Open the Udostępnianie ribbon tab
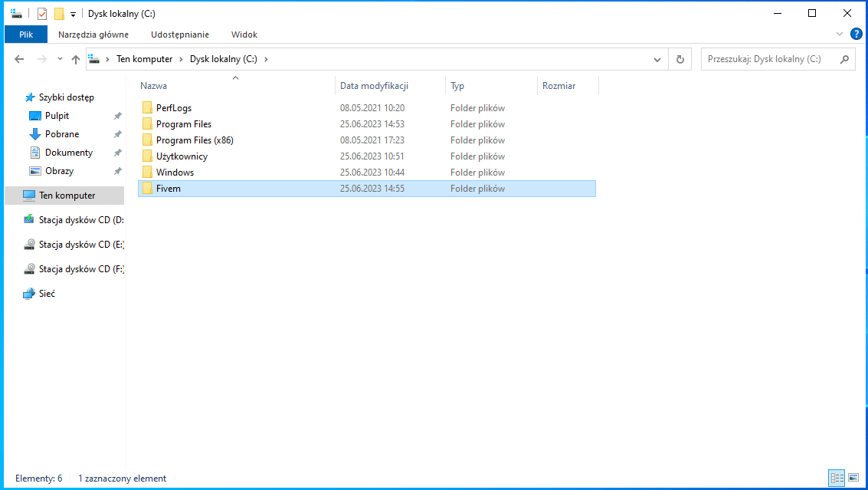This screenshot has width=868, height=490. (180, 35)
